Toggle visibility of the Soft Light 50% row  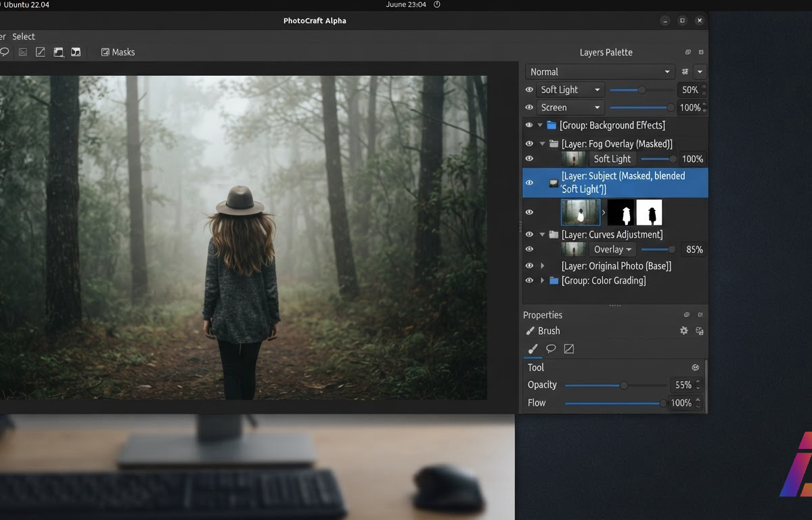pyautogui.click(x=530, y=89)
